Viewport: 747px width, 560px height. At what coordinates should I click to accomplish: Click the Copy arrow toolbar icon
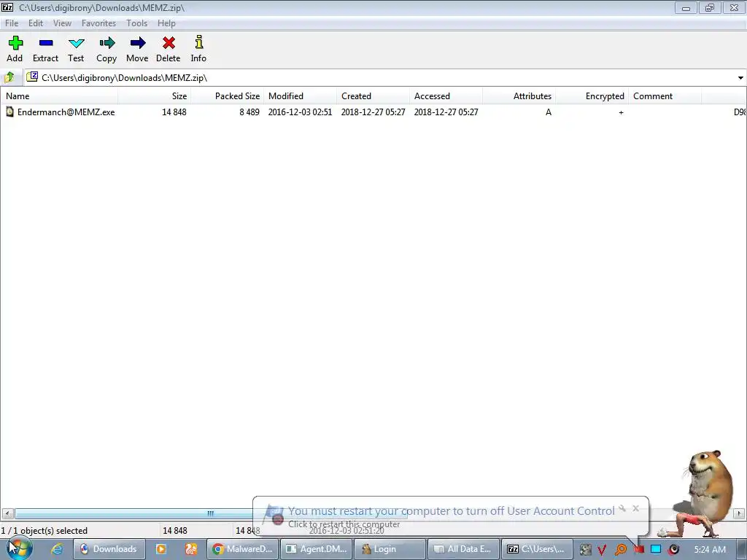pyautogui.click(x=107, y=43)
